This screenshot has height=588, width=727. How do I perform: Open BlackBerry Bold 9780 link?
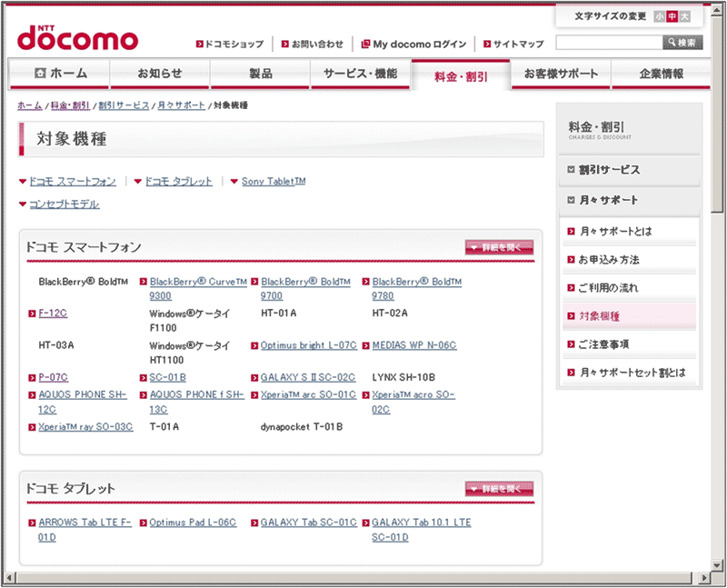[416, 288]
